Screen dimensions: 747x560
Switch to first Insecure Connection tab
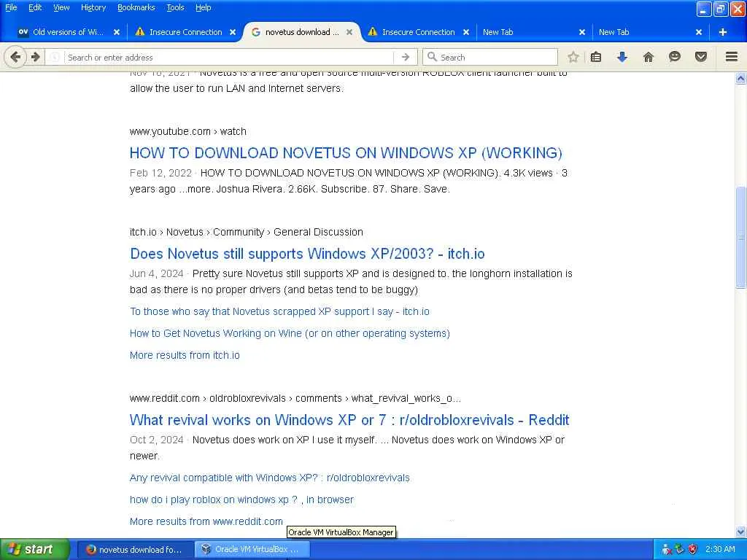tap(186, 32)
